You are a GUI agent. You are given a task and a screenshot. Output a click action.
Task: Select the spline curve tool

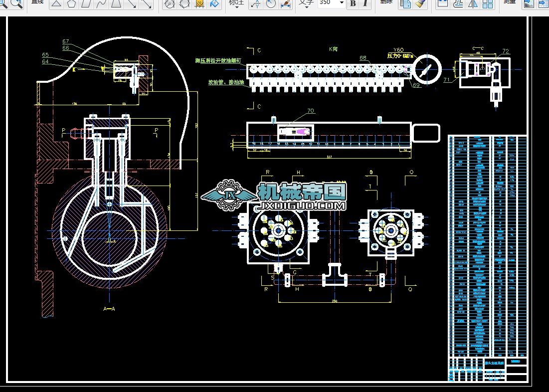(101, 3)
